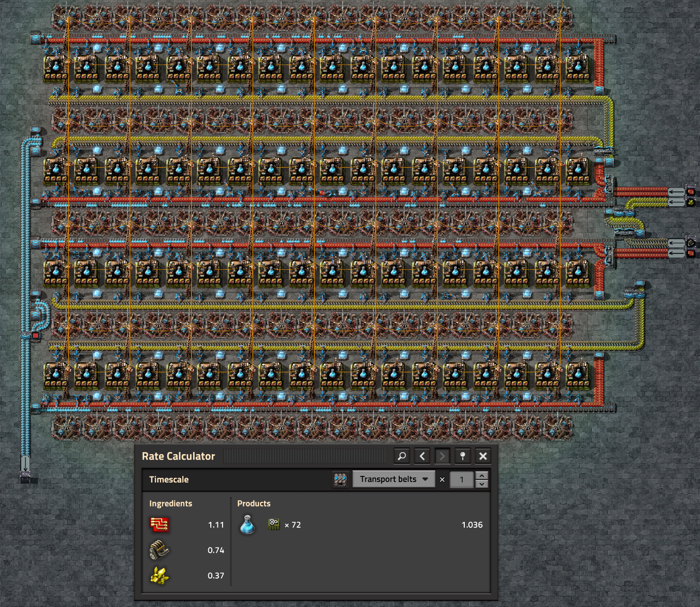Select the sulfur ingredient icon
700x607 pixels.
click(x=160, y=576)
